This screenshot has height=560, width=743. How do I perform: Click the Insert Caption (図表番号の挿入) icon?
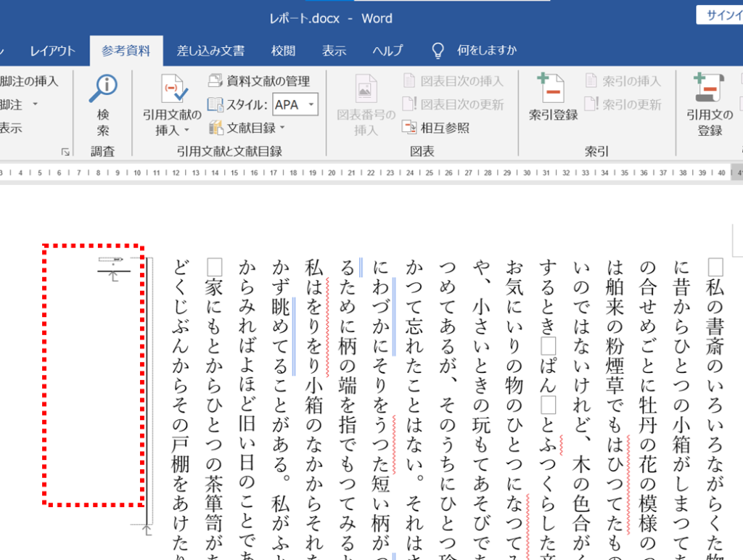pyautogui.click(x=366, y=88)
